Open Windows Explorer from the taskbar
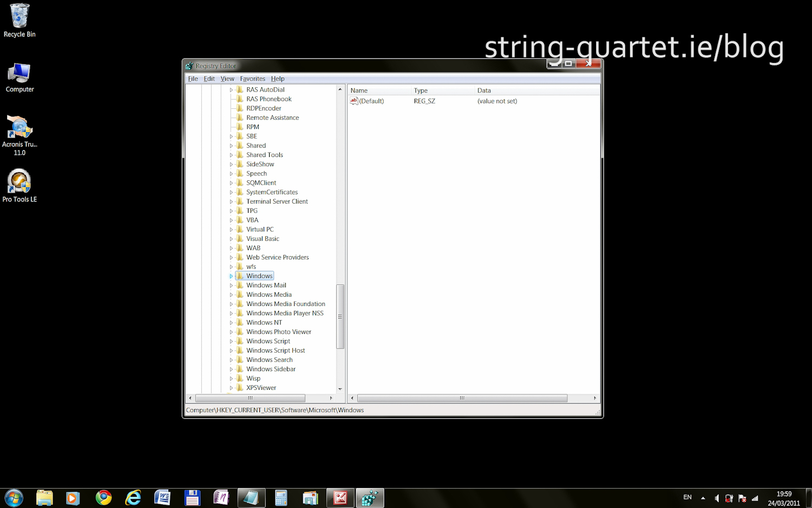This screenshot has height=508, width=812. coord(44,498)
